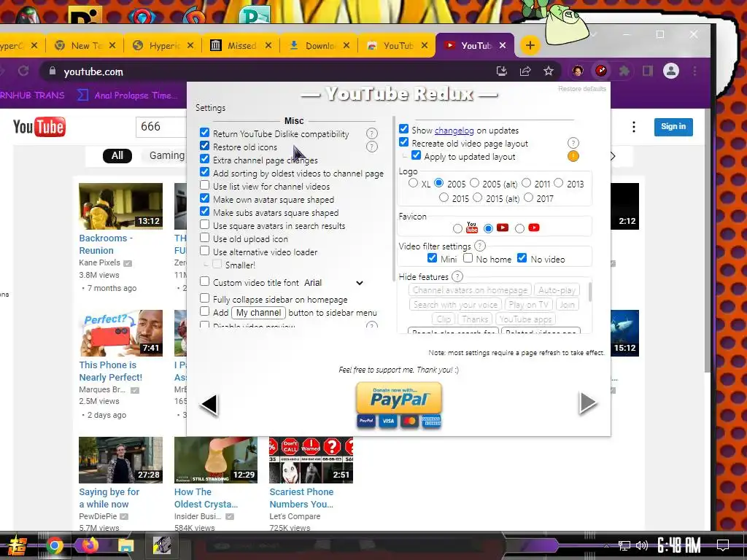Show help for Recreate old video page layout

(x=573, y=143)
